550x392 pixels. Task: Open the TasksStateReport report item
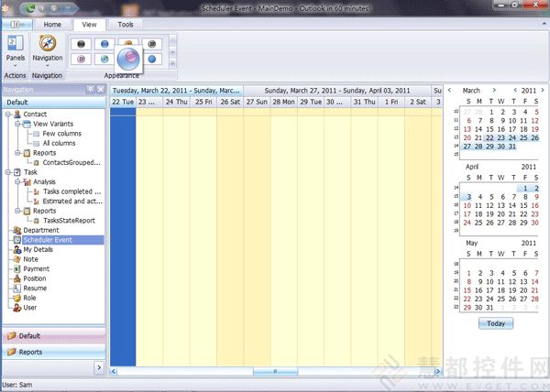68,221
